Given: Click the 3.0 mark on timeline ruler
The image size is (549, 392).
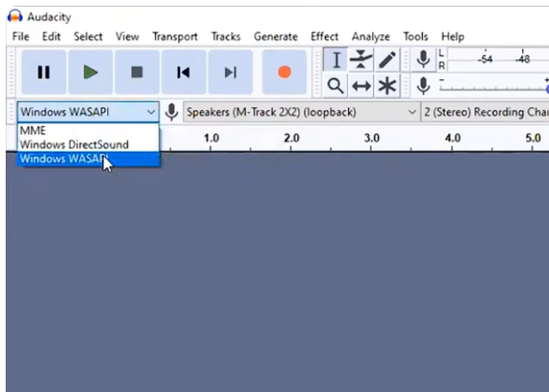Looking at the screenshot, I should pos(371,139).
